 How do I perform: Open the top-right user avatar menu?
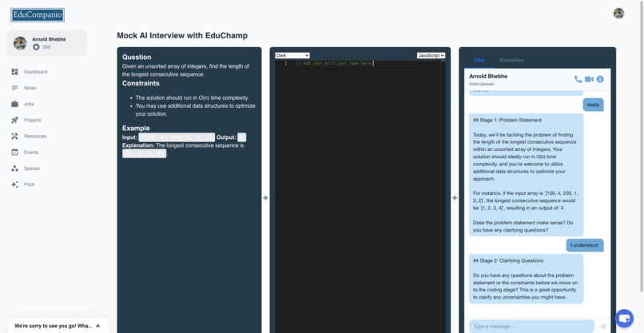618,14
